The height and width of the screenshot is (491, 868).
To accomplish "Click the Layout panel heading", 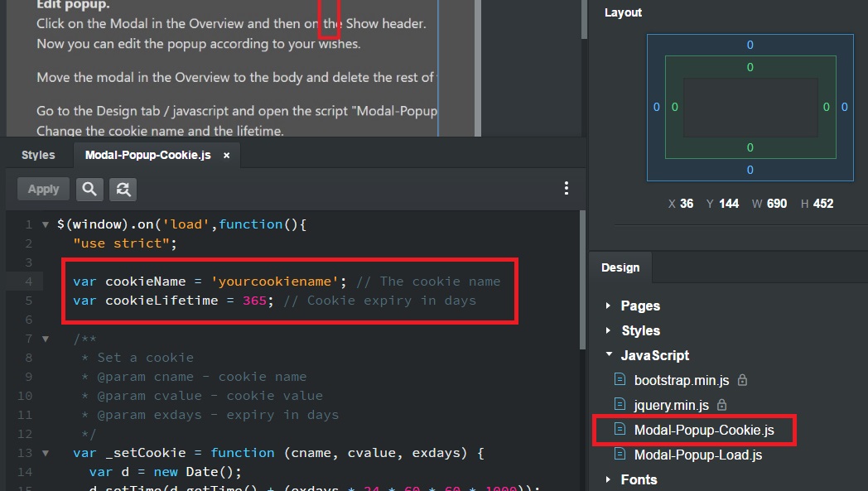I will tap(623, 12).
